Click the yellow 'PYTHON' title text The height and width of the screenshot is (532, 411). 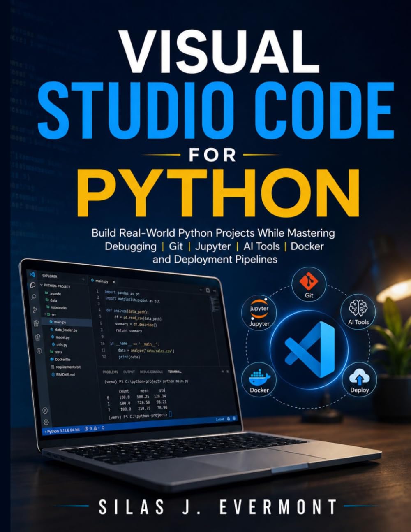click(218, 192)
